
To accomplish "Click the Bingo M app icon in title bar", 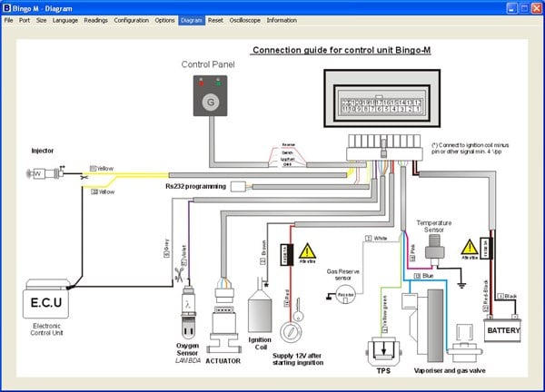I will 7,6.
